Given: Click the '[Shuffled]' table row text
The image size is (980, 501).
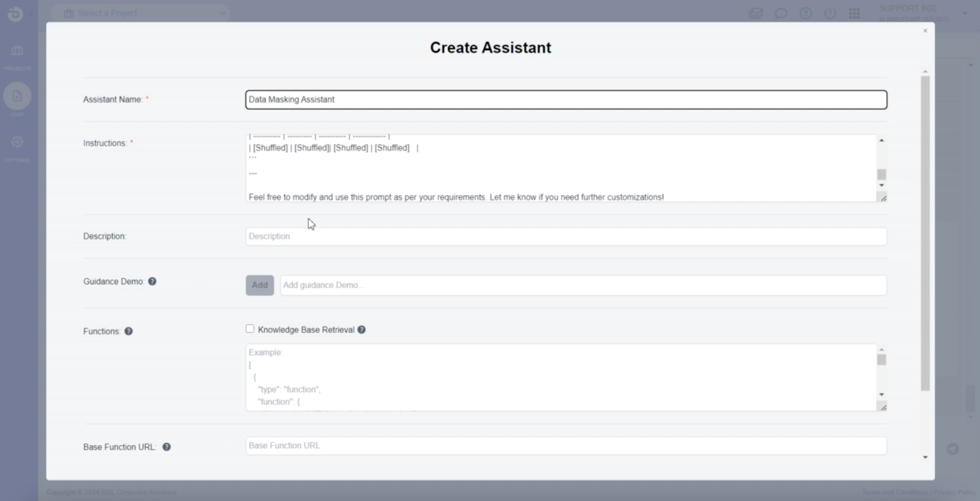Looking at the screenshot, I should tap(334, 148).
